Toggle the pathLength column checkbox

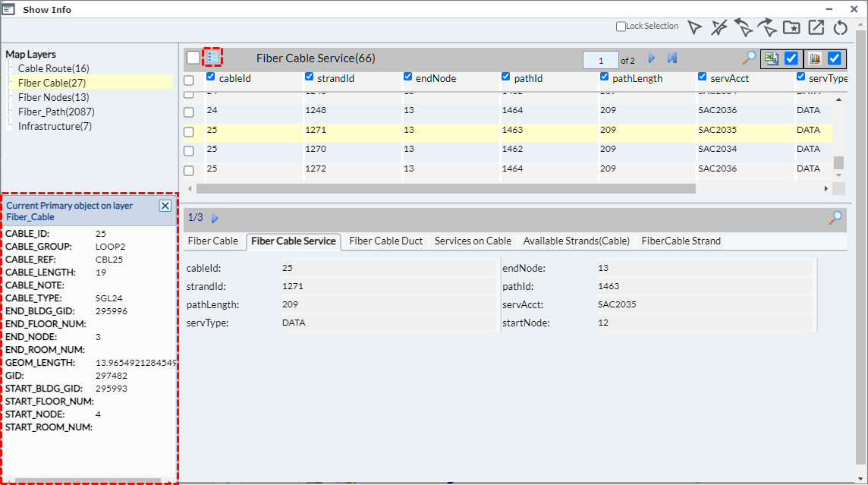coord(605,77)
